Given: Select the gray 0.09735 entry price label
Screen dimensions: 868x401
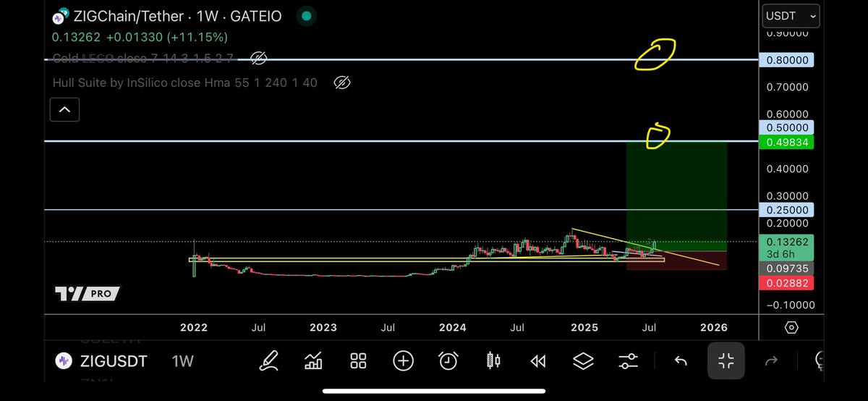Looking at the screenshot, I should (x=788, y=268).
